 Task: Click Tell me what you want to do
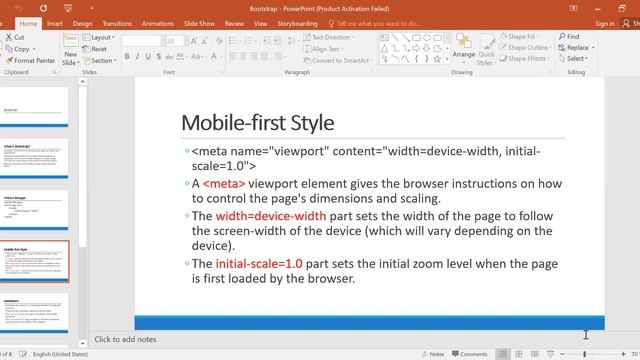pos(374,24)
